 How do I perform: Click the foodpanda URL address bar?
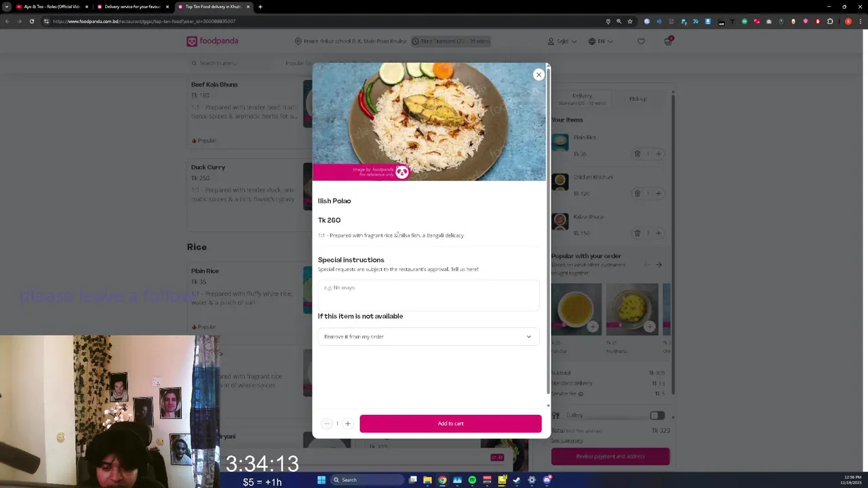click(x=325, y=22)
